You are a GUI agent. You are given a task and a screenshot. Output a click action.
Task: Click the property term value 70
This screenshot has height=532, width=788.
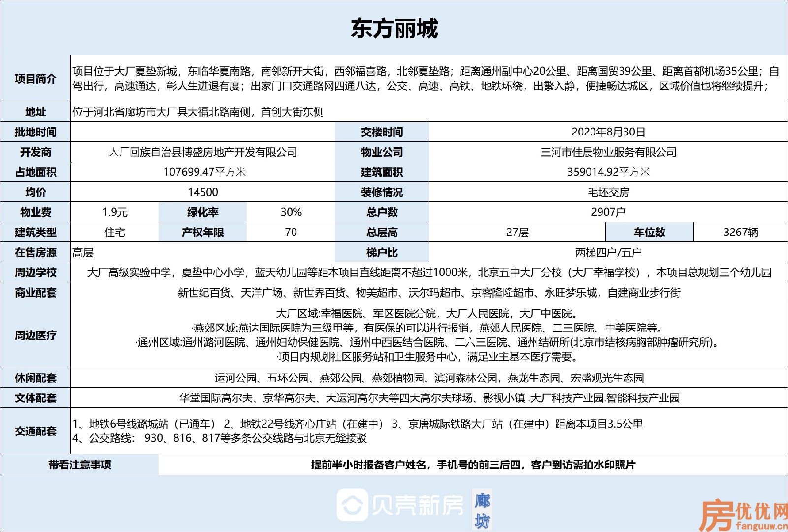tap(291, 232)
